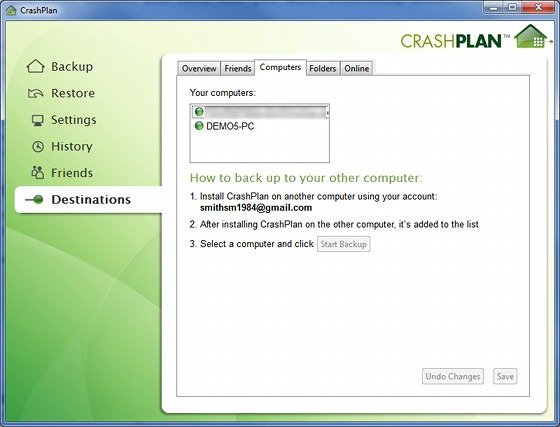
Task: Click status dot of the blurred computer entry
Action: 199,112
